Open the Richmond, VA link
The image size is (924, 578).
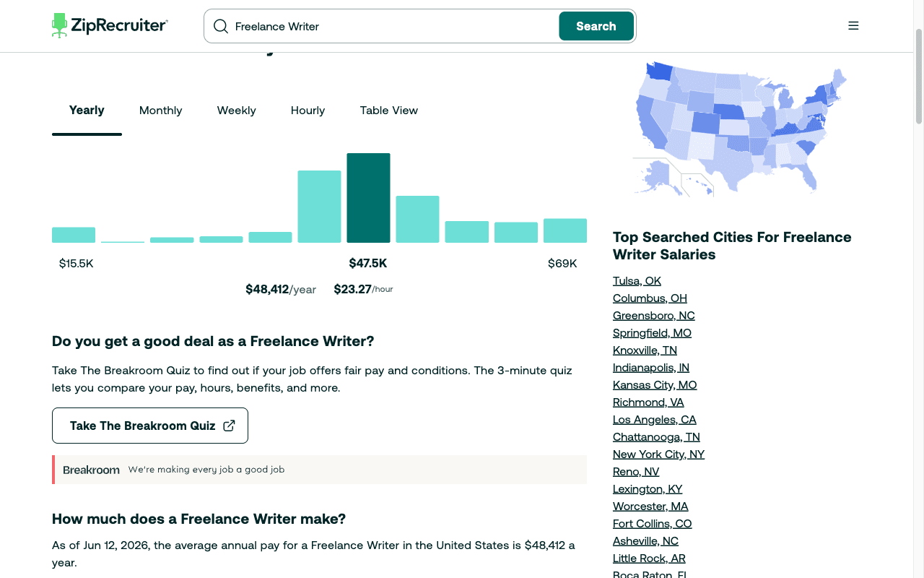click(x=648, y=402)
